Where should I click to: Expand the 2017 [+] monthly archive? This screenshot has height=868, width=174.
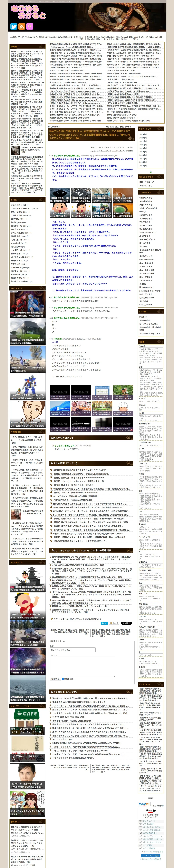pyautogui.click(x=143, y=158)
